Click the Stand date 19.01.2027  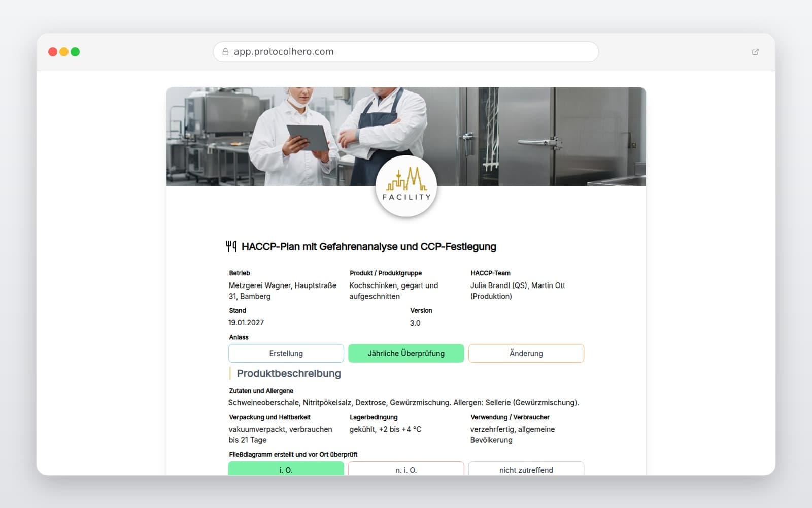[x=246, y=323]
